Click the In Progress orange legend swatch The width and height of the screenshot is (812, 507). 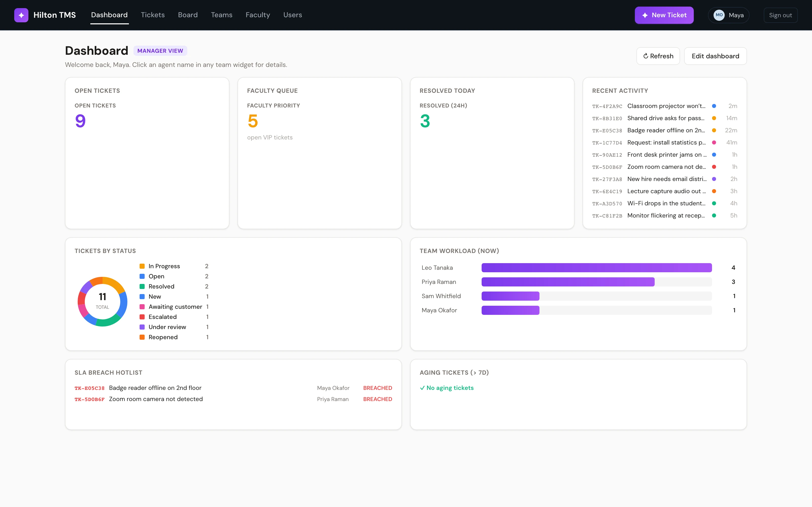point(142,266)
